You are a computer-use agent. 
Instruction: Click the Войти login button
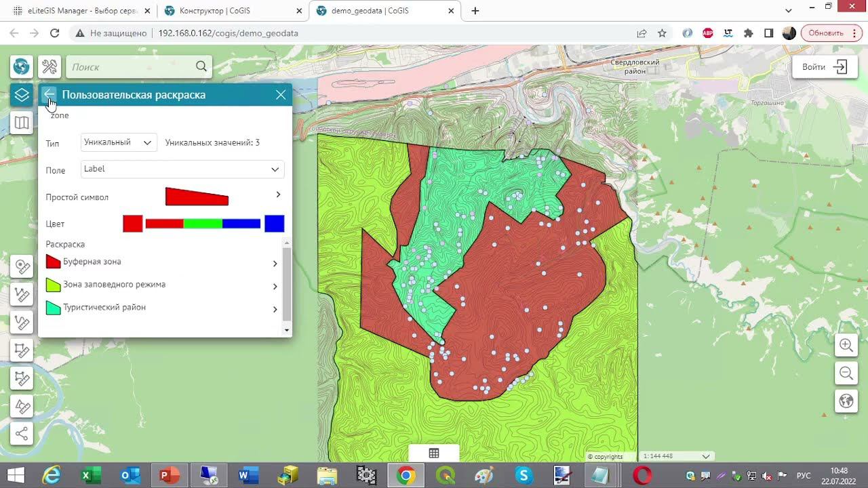[x=825, y=67]
